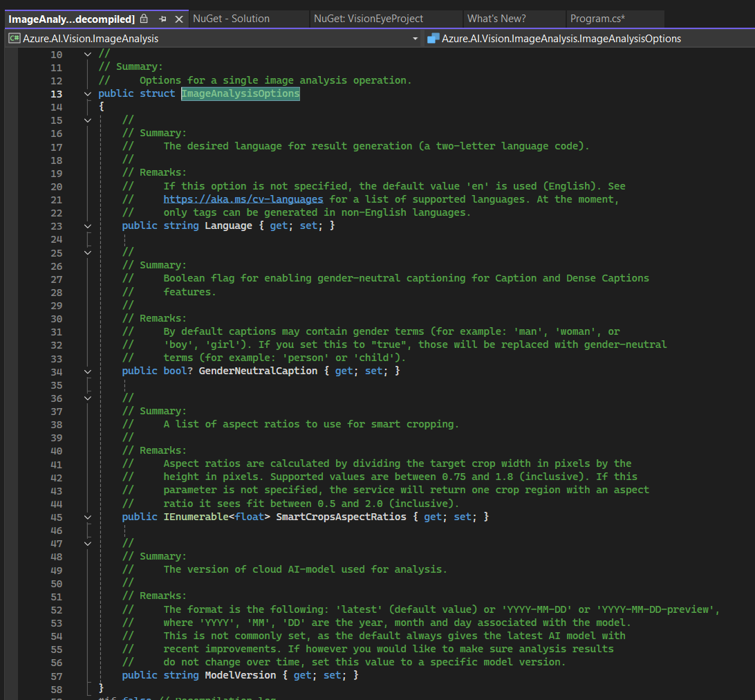
Task: Click the float type inside IEnumerable
Action: [250, 517]
